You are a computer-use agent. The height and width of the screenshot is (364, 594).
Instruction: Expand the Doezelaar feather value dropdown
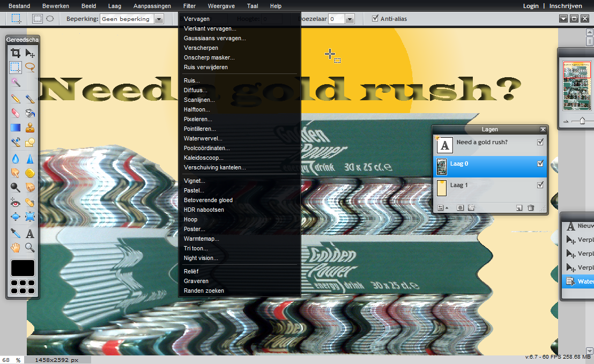(350, 19)
